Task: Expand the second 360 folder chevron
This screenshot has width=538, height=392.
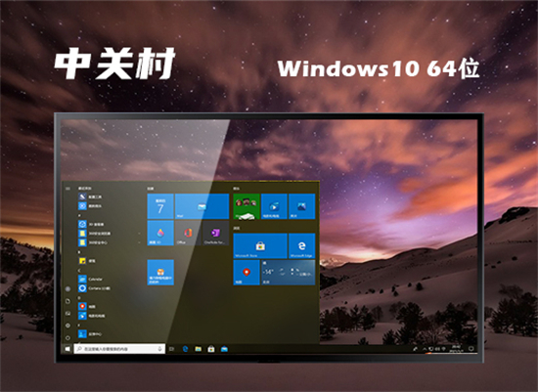Action: click(139, 242)
